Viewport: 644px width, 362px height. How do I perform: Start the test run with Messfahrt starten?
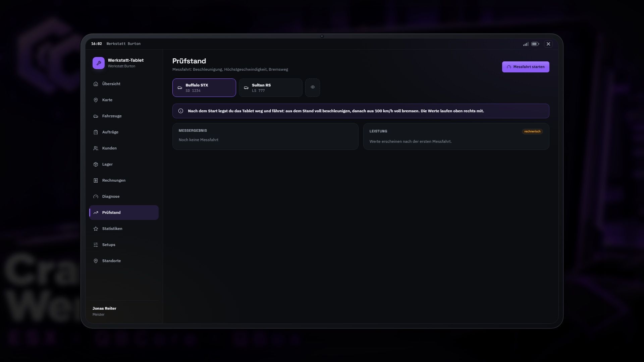tap(526, 67)
